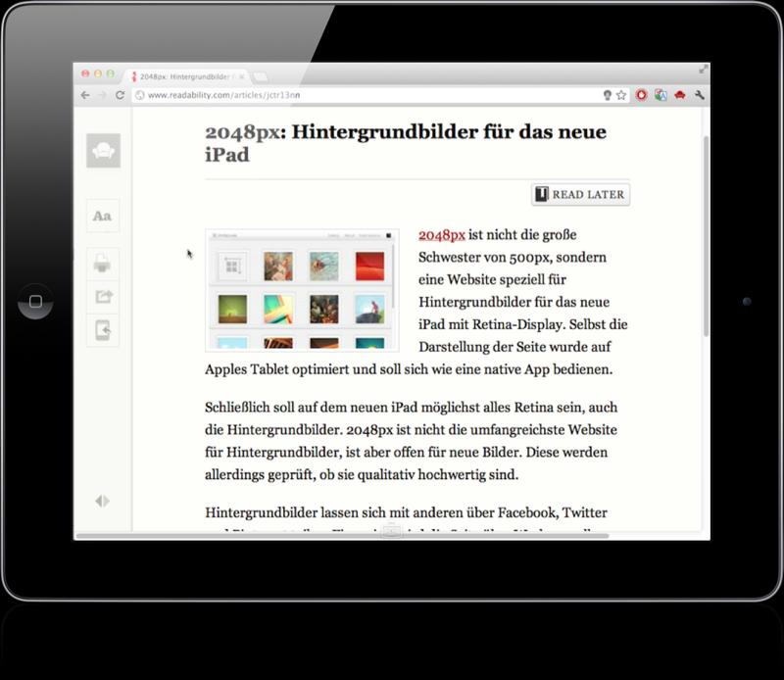The image size is (784, 680).
Task: Toggle sidebar with left-right arrows icon
Action: (x=103, y=501)
